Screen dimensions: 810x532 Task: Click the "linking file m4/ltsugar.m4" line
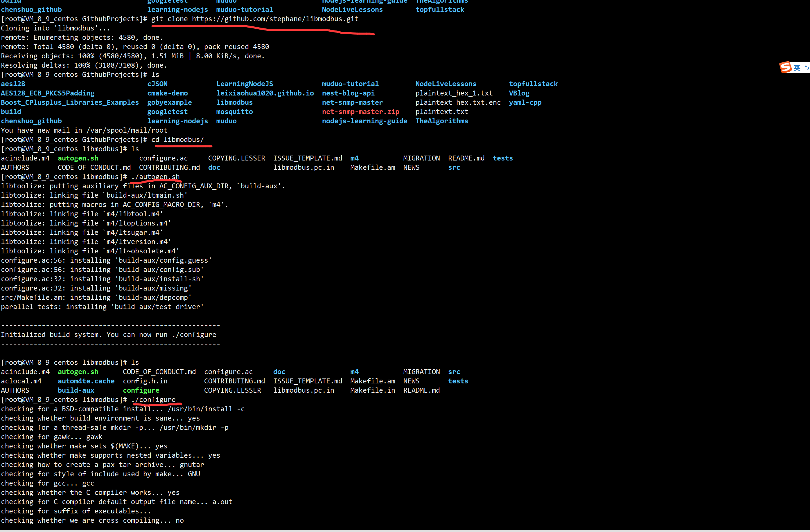[x=82, y=233]
